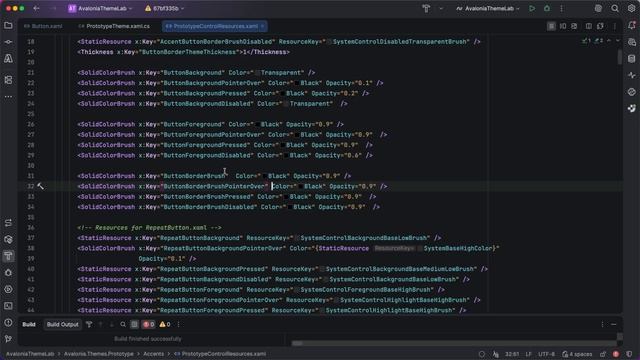Open the 67bf335b Git branch dropdown

[164, 9]
